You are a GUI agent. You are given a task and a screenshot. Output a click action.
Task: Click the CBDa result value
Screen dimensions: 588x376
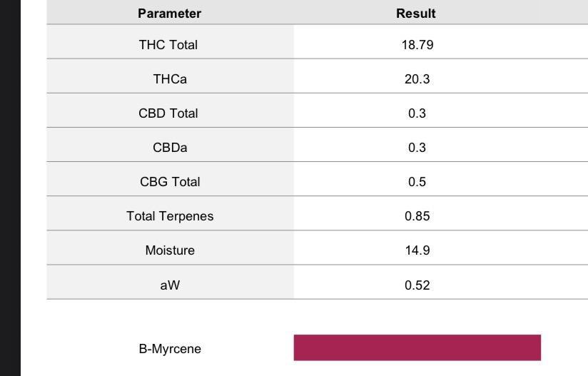point(417,148)
